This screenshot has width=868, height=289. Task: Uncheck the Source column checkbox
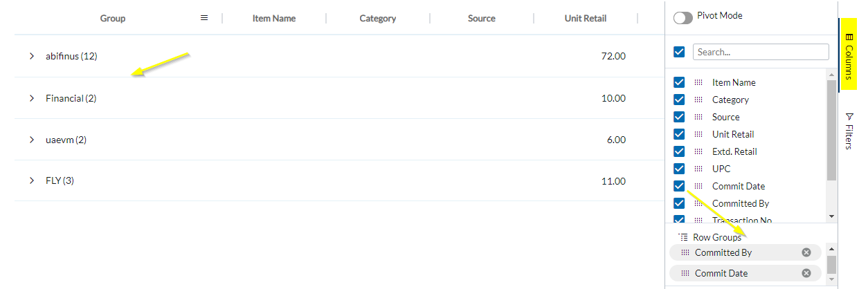tap(679, 117)
